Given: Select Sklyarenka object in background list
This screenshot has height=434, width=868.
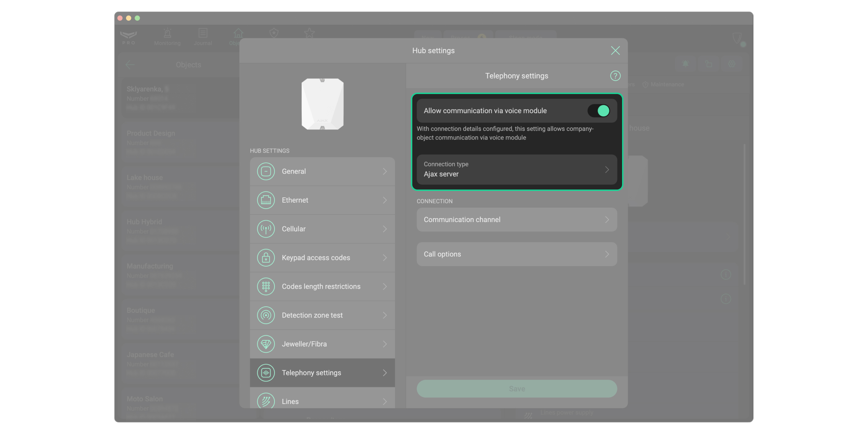Looking at the screenshot, I should point(180,98).
